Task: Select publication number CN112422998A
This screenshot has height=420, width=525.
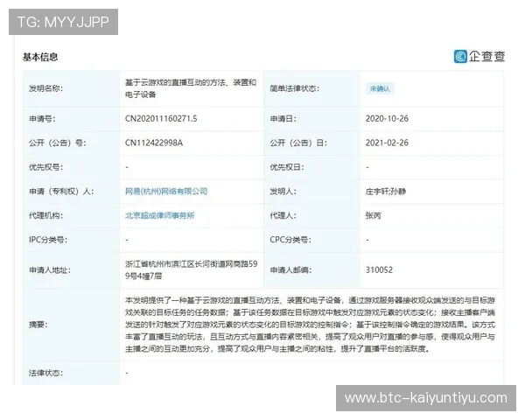Action: coord(154,143)
